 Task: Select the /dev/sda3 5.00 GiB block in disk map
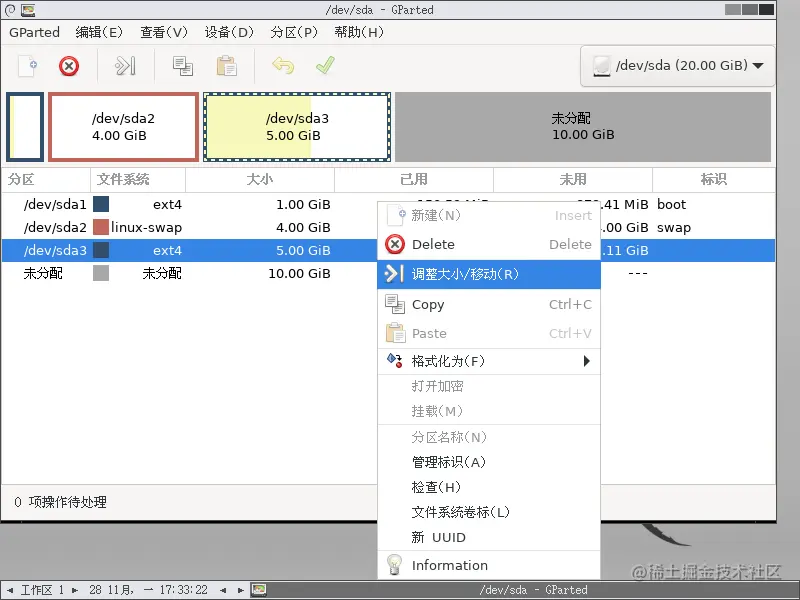[297, 127]
